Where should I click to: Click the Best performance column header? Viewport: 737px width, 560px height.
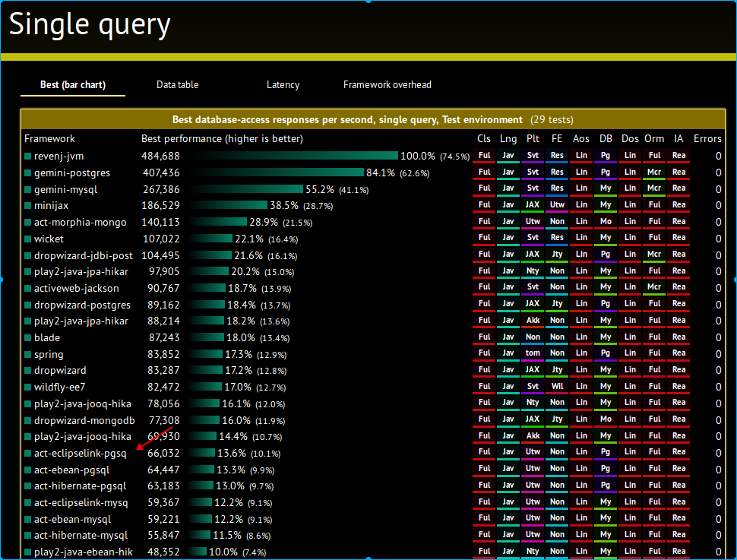[x=222, y=139]
